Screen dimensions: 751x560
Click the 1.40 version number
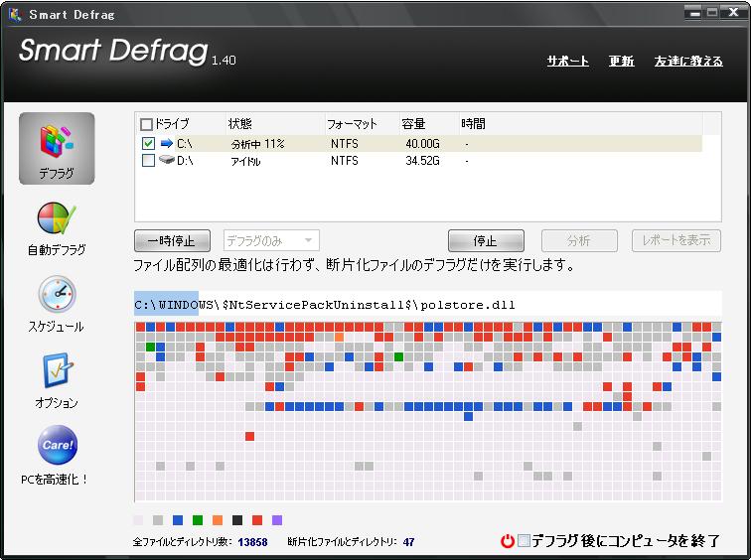[x=224, y=61]
